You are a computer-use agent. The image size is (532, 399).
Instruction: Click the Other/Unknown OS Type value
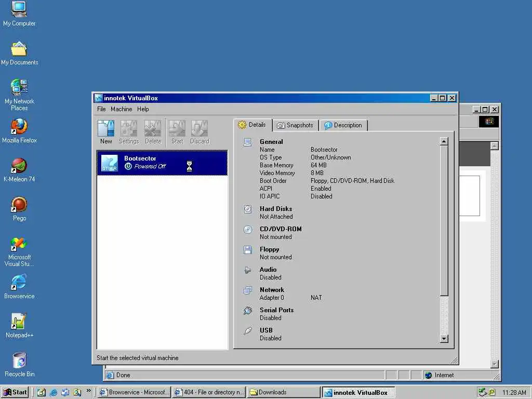tap(331, 157)
